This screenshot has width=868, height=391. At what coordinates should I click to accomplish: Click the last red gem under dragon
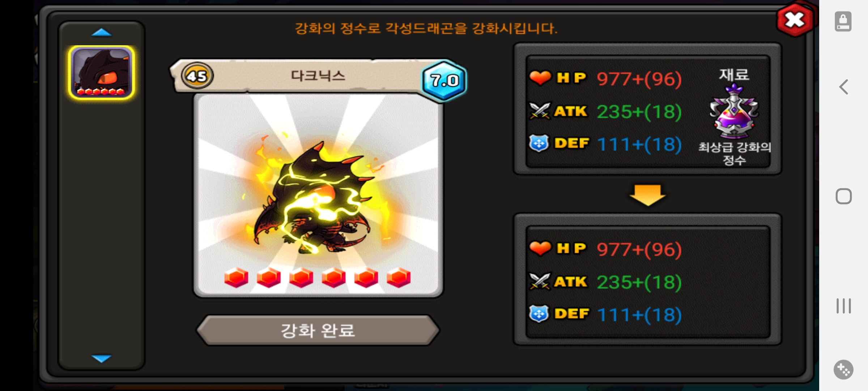(399, 278)
